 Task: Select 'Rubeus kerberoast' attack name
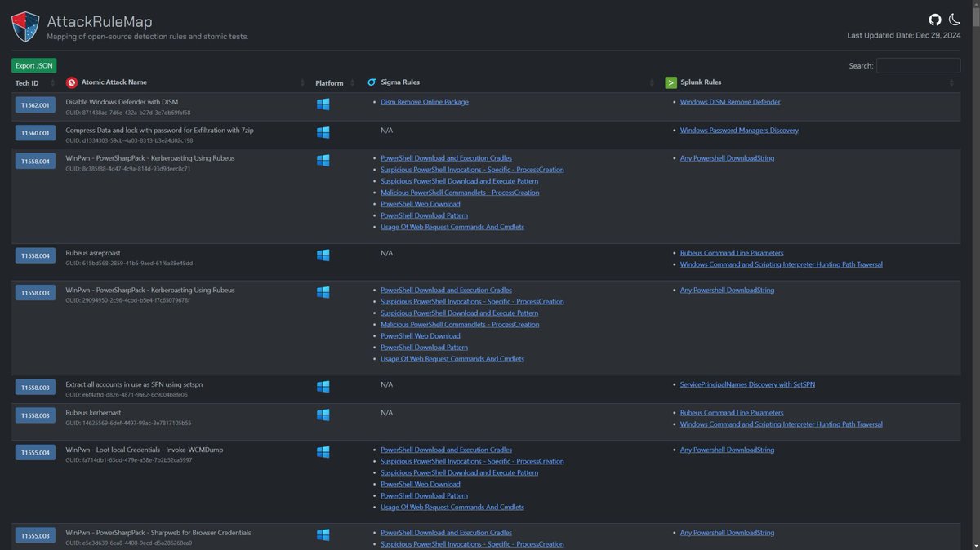pos(93,413)
